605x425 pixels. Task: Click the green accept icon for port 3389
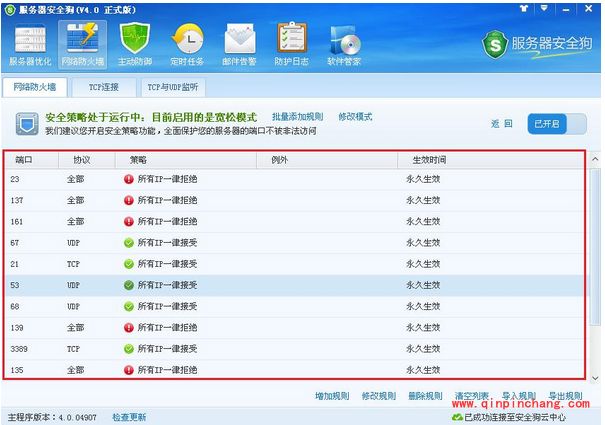(128, 349)
